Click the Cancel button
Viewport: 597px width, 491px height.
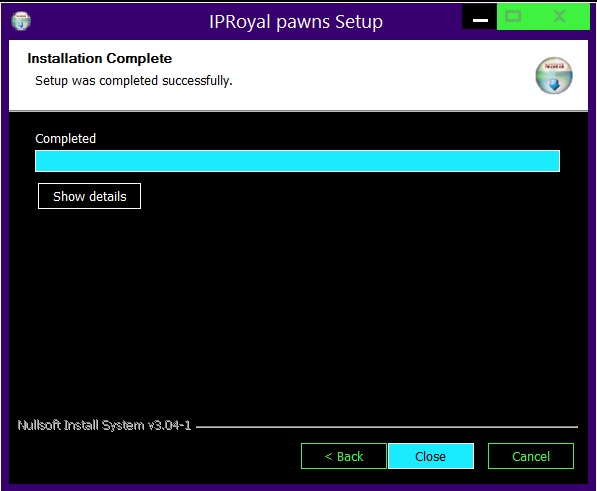(531, 456)
